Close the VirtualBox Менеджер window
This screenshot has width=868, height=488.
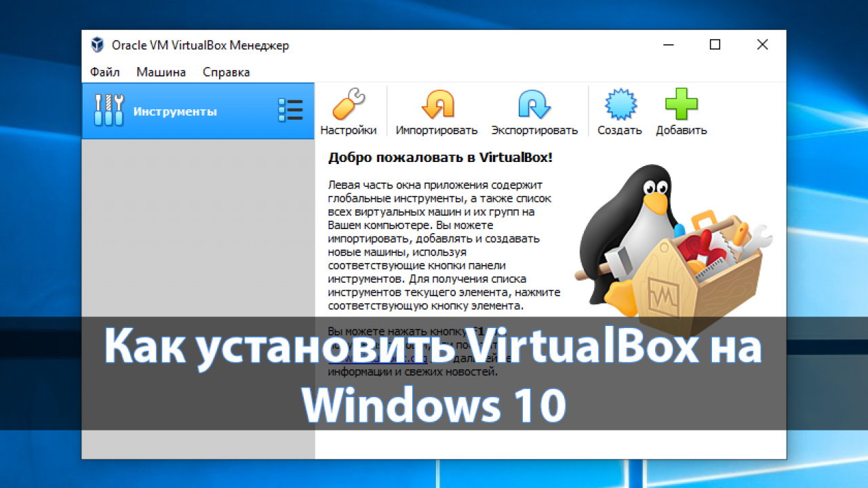(762, 45)
